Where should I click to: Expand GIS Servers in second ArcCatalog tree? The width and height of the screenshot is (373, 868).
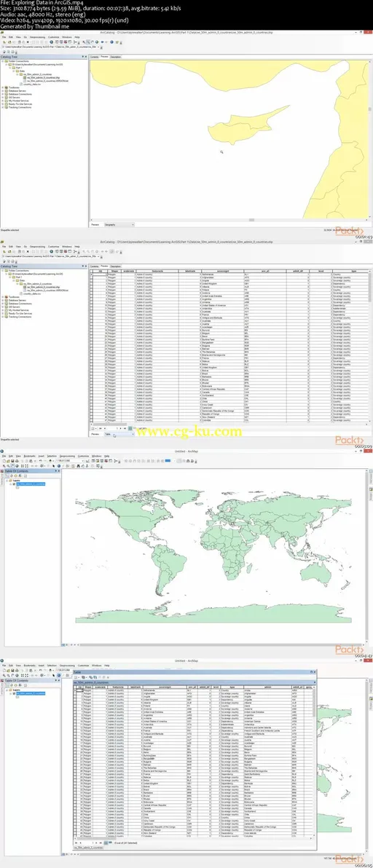click(x=3, y=306)
